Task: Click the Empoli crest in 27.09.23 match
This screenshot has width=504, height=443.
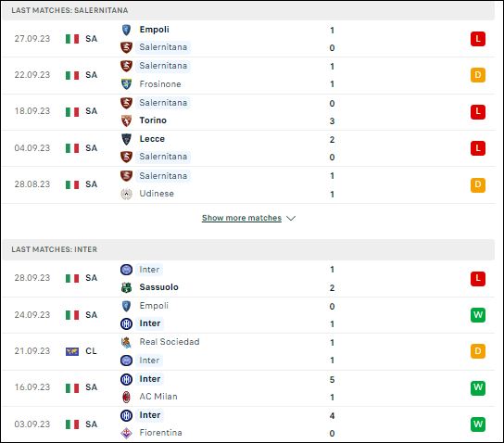Action: (126, 30)
